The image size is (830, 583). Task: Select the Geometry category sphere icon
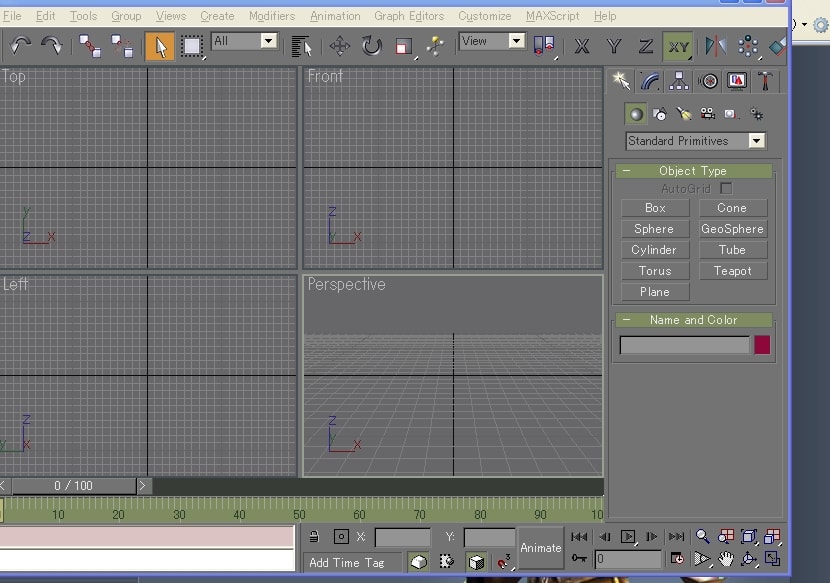click(636, 114)
